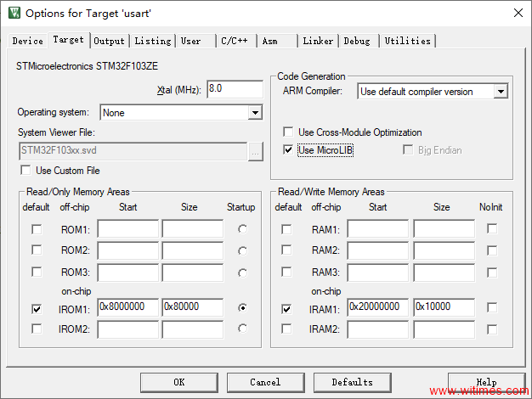The height and width of the screenshot is (399, 532).
Task: Uncheck Use MicroLIB option
Action: pyautogui.click(x=288, y=149)
